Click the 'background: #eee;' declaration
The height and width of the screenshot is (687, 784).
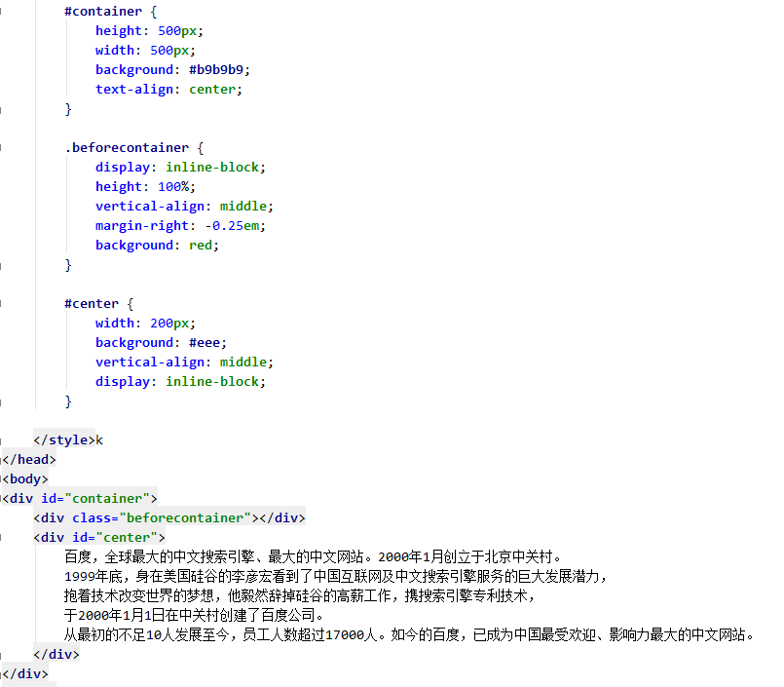[161, 343]
